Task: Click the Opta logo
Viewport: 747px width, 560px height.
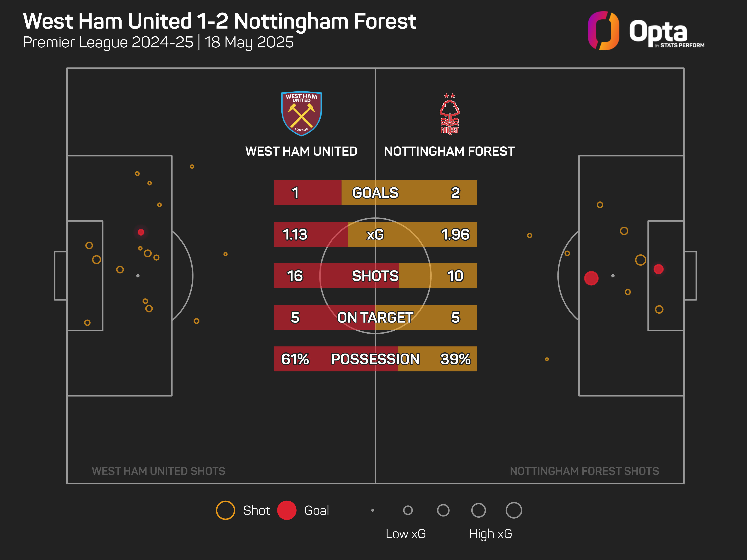Action: (x=645, y=31)
